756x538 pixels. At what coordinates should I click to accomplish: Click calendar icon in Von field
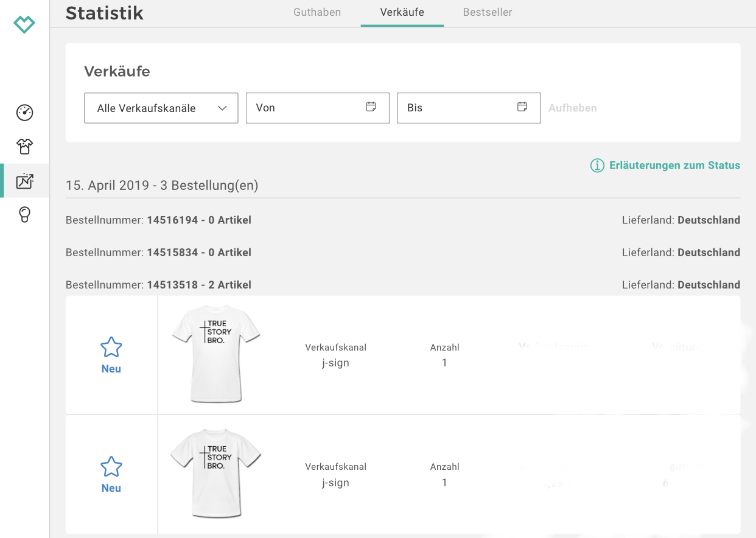[371, 107]
